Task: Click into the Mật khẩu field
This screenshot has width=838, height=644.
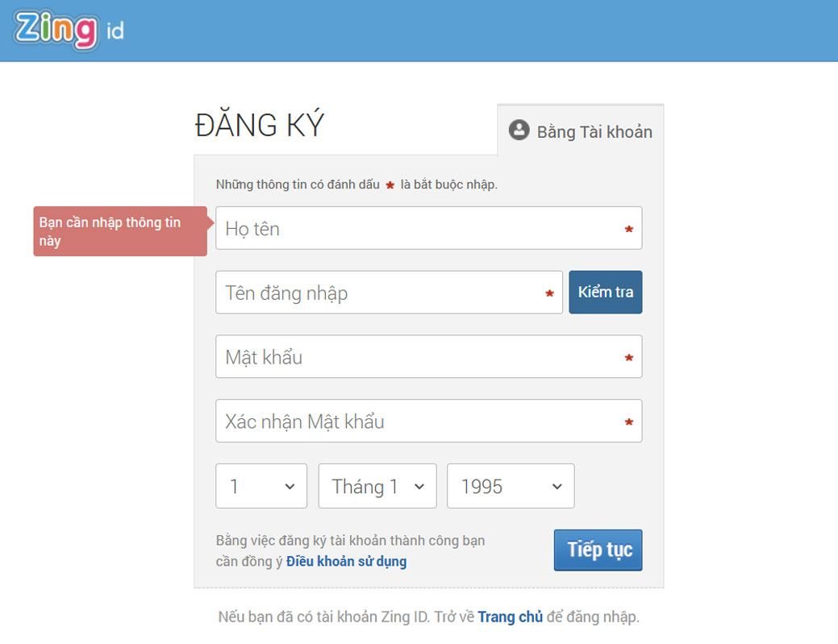Action: click(419, 357)
